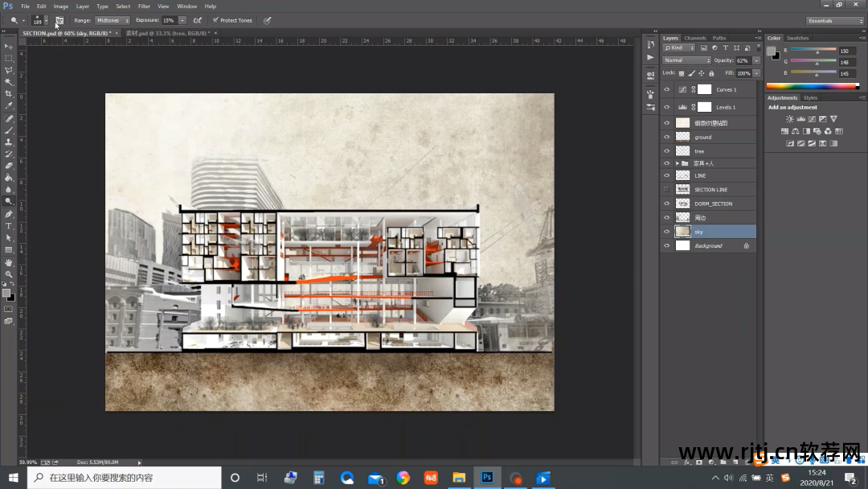Select the Rectangle shape tool

coord(8,250)
